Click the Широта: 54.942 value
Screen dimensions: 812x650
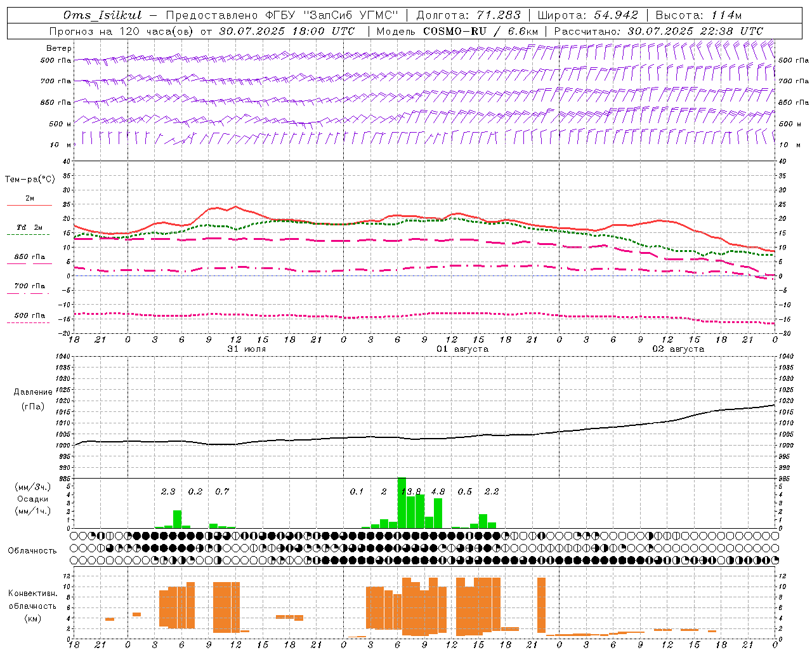(588, 15)
